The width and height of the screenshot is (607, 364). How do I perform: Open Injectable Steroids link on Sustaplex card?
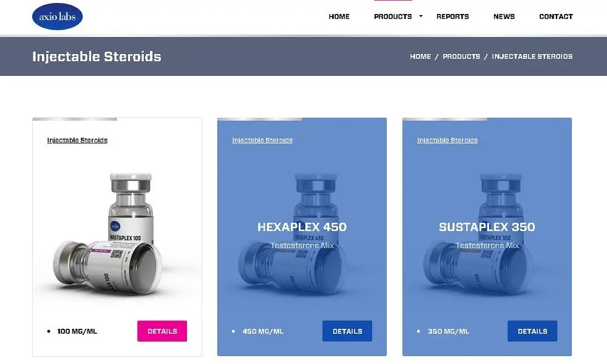(x=447, y=140)
